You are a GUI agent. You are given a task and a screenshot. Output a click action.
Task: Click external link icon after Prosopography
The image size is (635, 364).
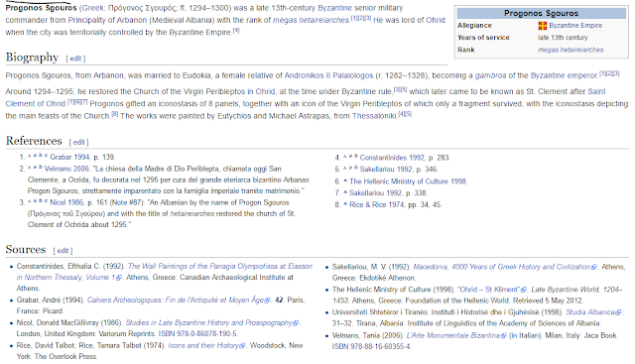296,323
